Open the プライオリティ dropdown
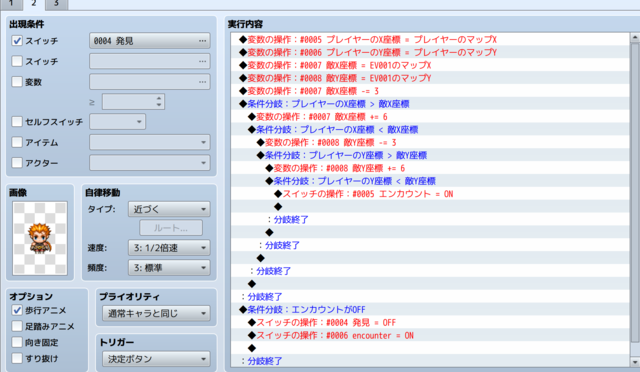 tap(156, 314)
